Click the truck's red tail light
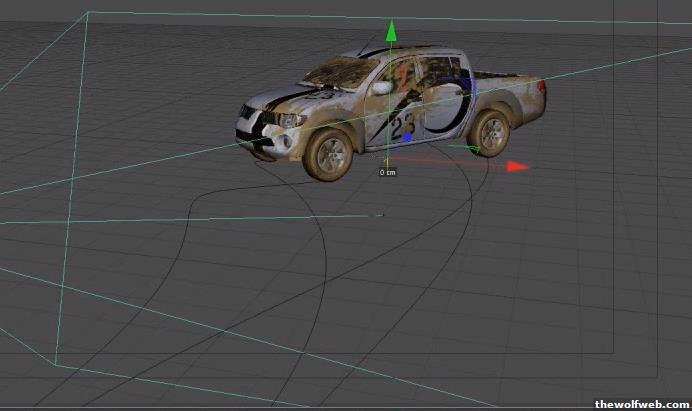The height and width of the screenshot is (411, 692). pyautogui.click(x=543, y=88)
